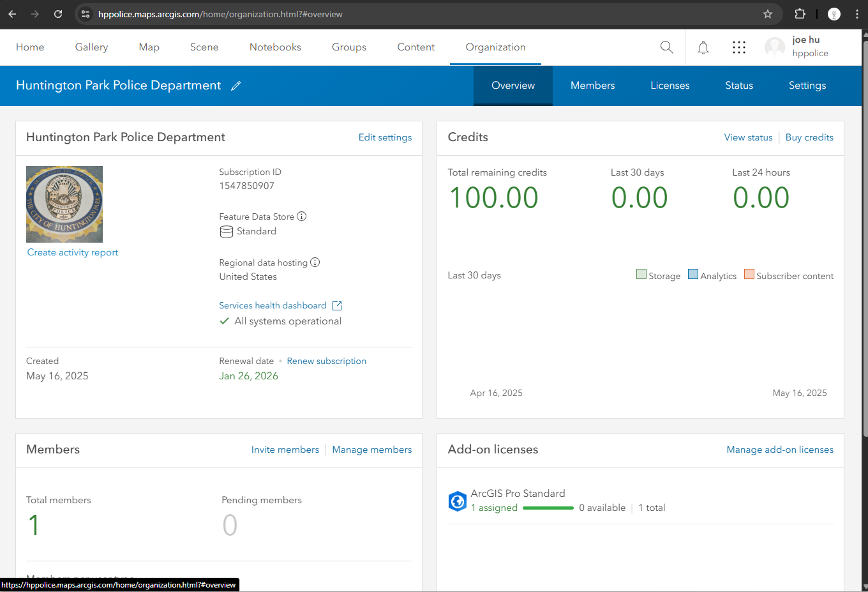Open Notebooks in top navigation
The image size is (868, 592).
275,47
